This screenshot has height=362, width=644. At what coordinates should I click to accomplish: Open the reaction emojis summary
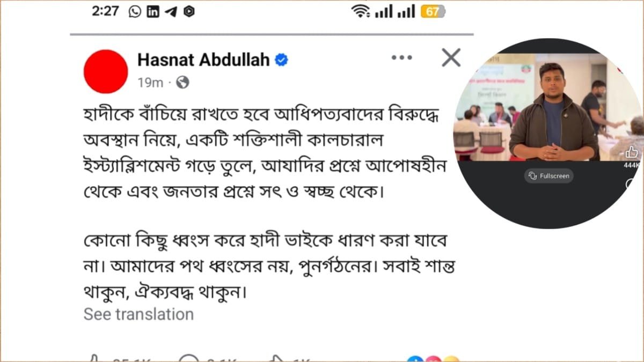click(x=434, y=359)
